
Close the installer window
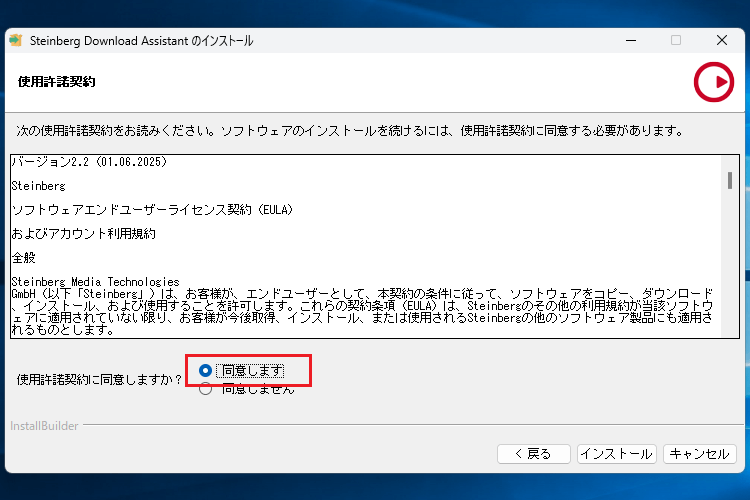click(721, 40)
